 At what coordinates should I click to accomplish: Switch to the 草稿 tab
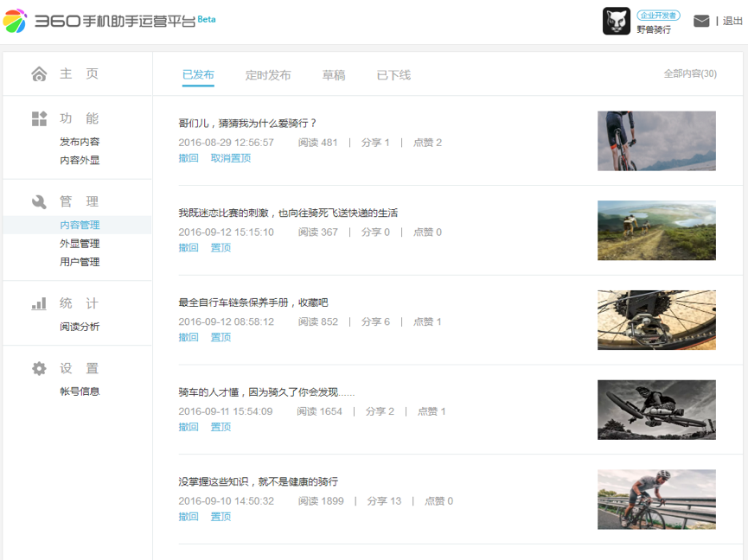point(334,75)
